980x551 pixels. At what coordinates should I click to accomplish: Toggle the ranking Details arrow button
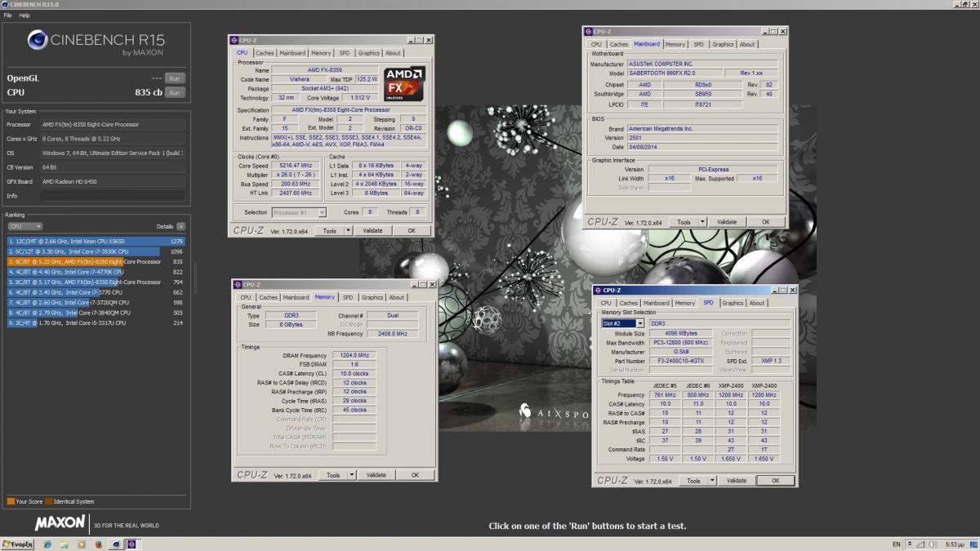click(180, 226)
